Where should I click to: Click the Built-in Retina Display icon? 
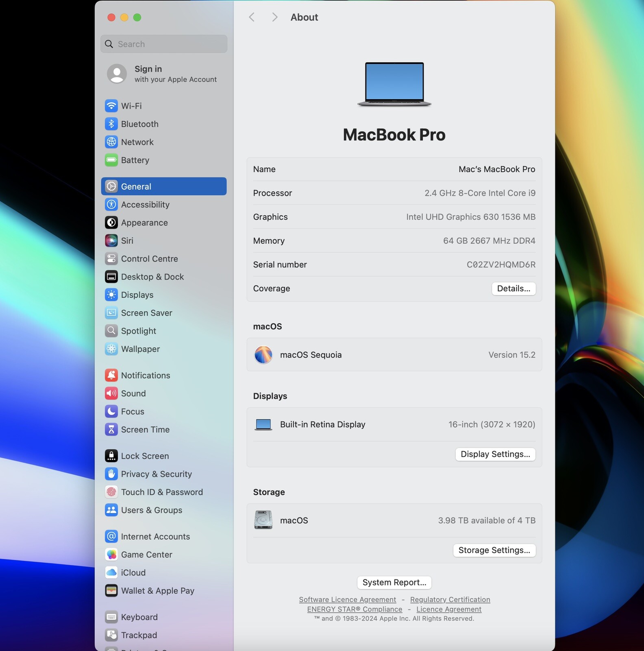click(263, 424)
